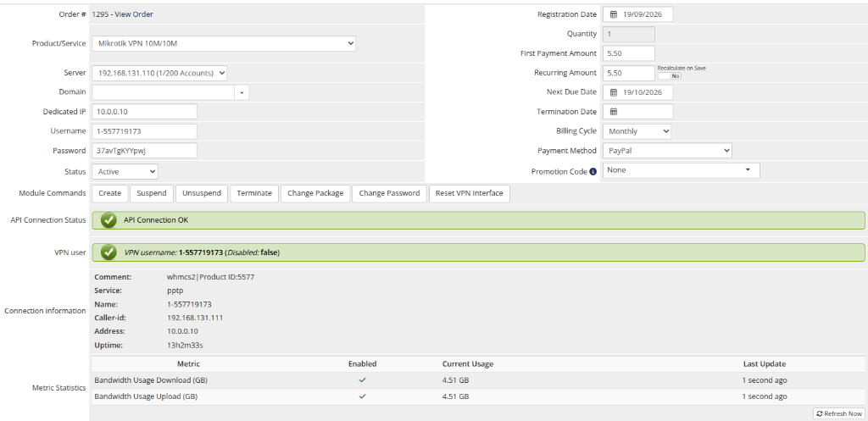Screen dimensions: 868x421
Task: Click the Promotion Code info icon
Action: 593,171
